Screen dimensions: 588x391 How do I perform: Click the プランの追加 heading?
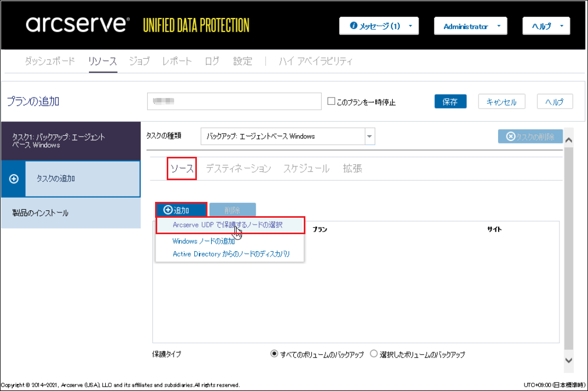[33, 101]
